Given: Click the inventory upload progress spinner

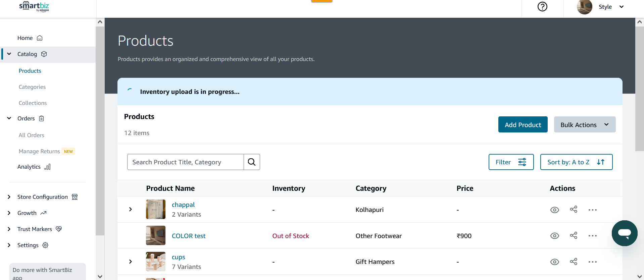Looking at the screenshot, I should coord(130,92).
